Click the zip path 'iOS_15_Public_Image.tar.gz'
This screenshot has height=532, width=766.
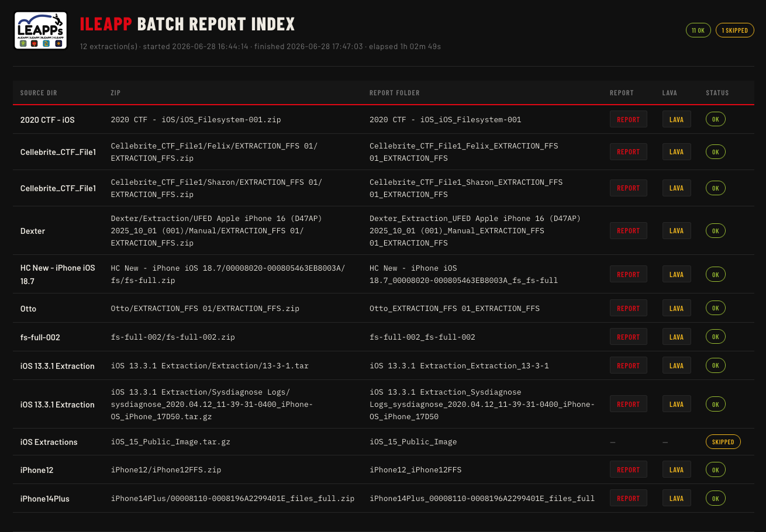point(171,442)
